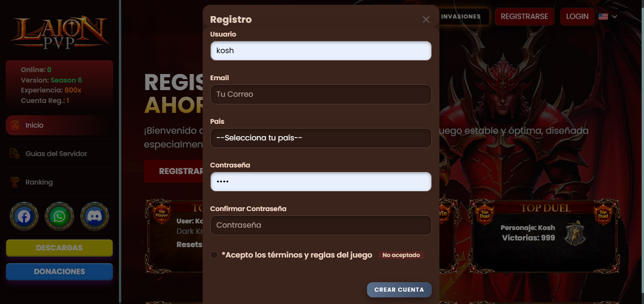This screenshot has width=644, height=304.
Task: Click the US flag language icon
Action: click(603, 16)
